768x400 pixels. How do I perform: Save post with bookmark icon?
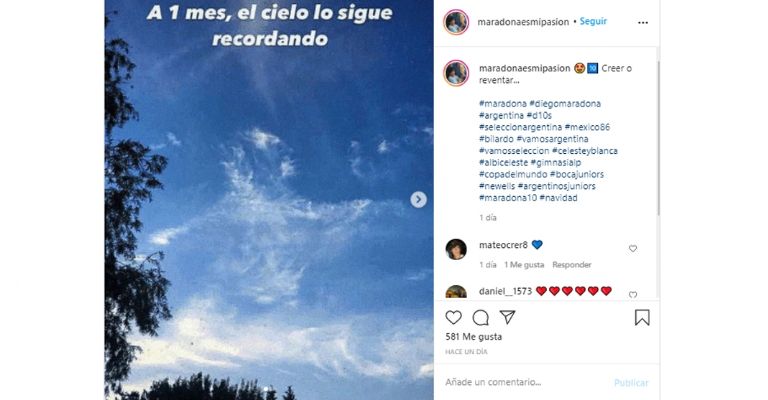(642, 318)
